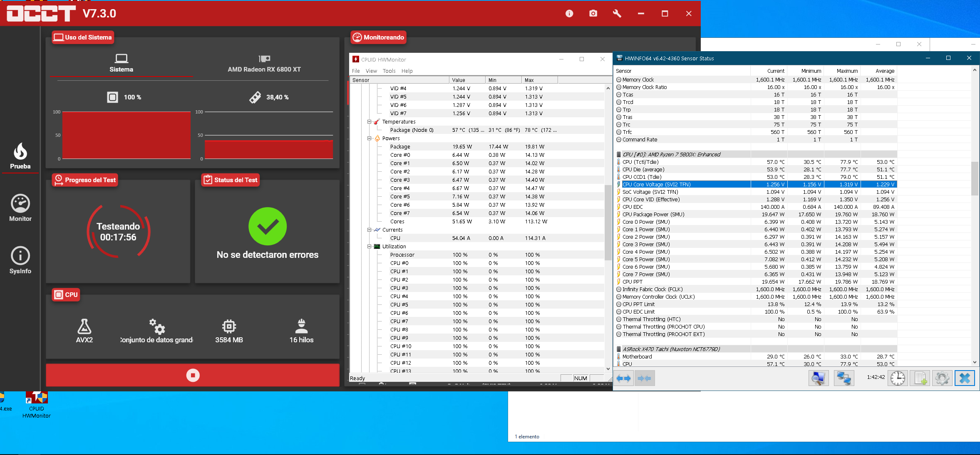Click the Temperatures thermometer icon

(377, 122)
